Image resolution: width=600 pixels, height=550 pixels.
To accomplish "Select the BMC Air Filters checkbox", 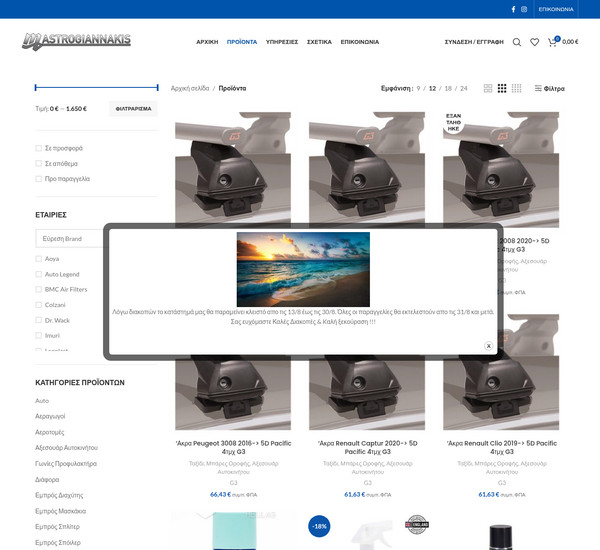I will (x=38, y=289).
